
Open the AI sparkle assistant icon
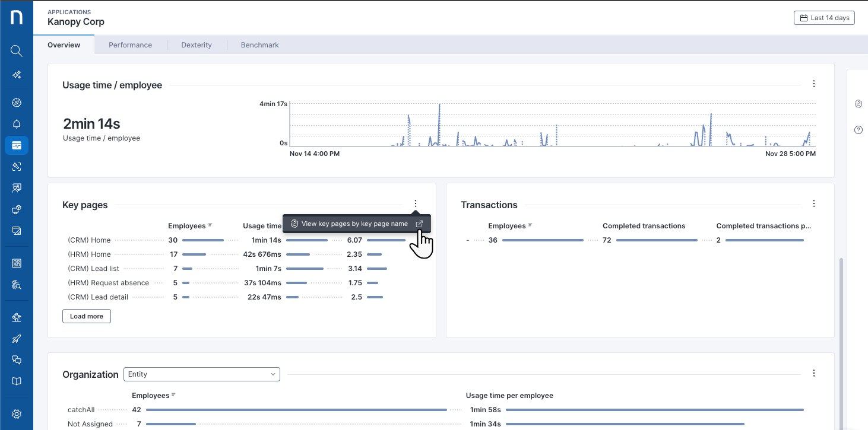17,75
